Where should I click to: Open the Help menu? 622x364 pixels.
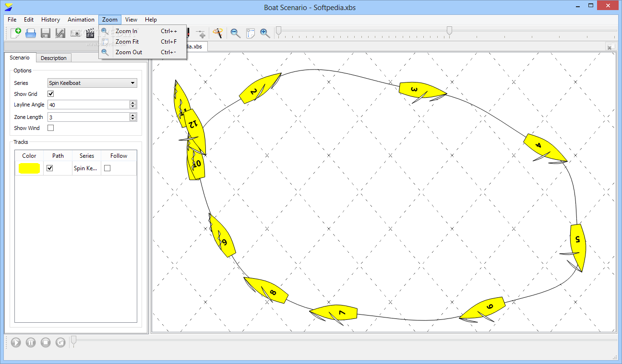pyautogui.click(x=151, y=20)
